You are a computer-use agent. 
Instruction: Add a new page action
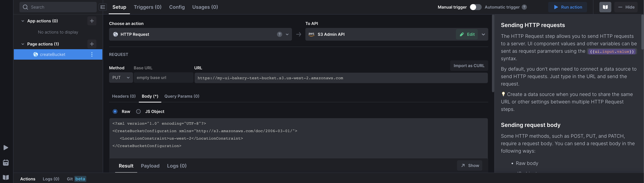92,44
